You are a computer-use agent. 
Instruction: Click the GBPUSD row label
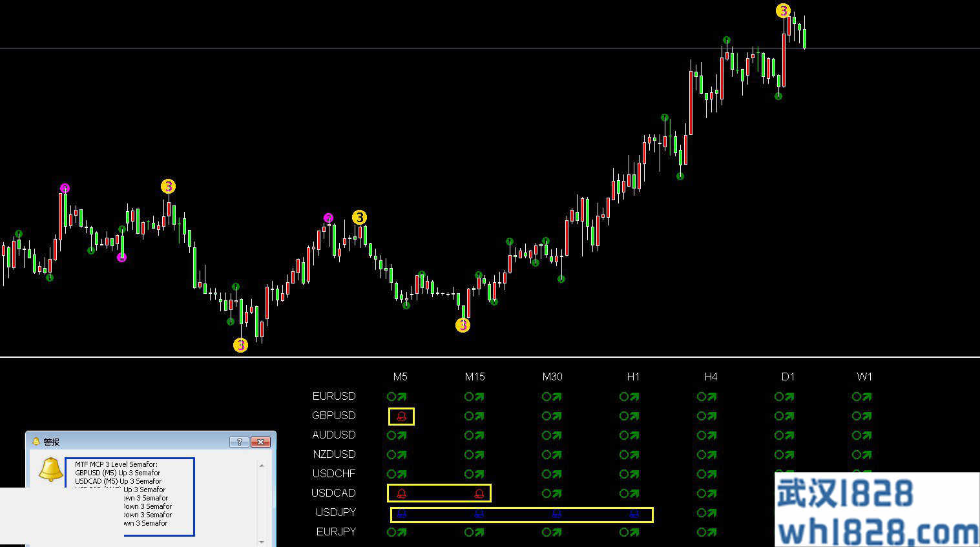[334, 415]
